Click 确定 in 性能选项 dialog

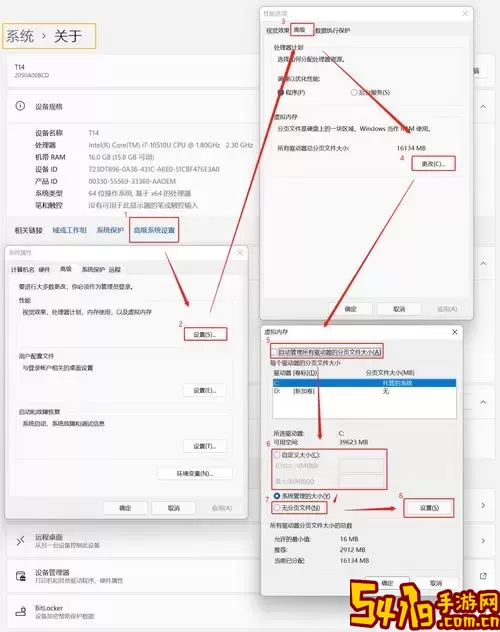pos(351,309)
